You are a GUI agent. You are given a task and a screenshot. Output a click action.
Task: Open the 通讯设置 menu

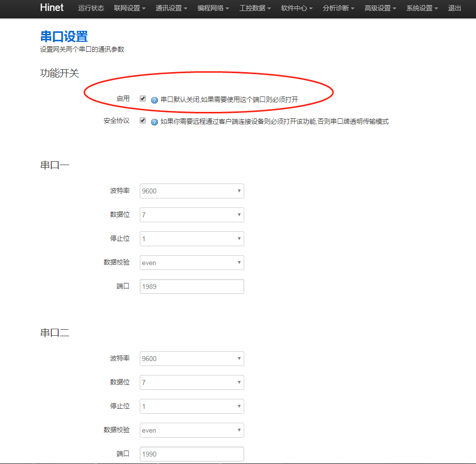171,8
